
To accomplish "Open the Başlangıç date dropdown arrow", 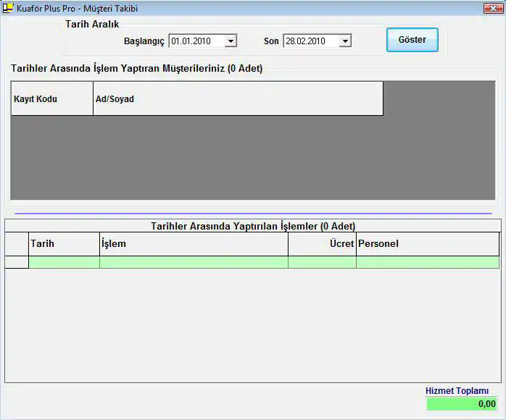I will tap(231, 41).
